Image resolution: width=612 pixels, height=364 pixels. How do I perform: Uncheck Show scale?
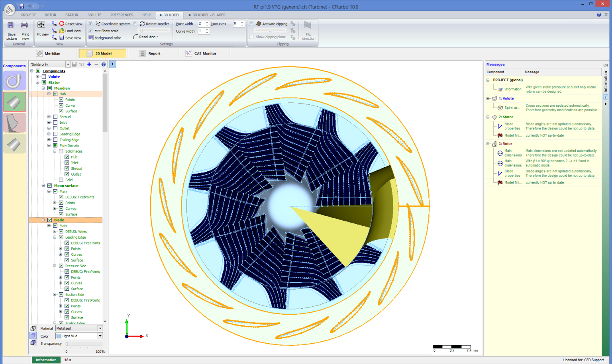[x=90, y=31]
